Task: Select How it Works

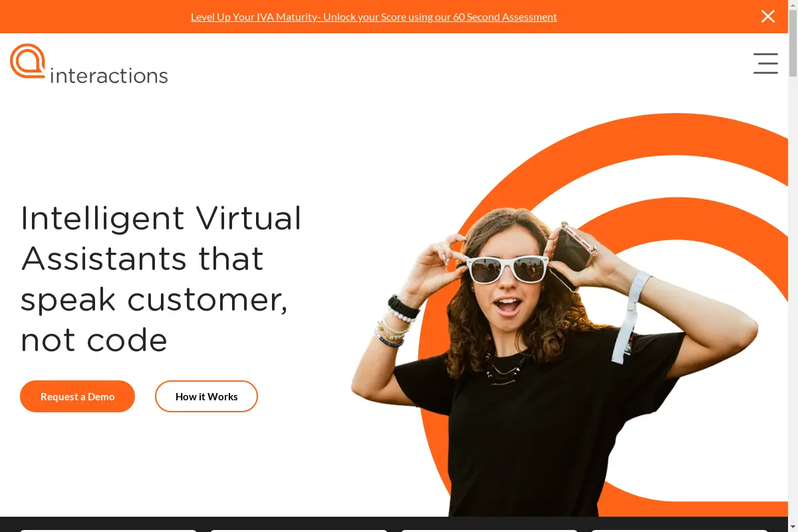Action: (206, 396)
